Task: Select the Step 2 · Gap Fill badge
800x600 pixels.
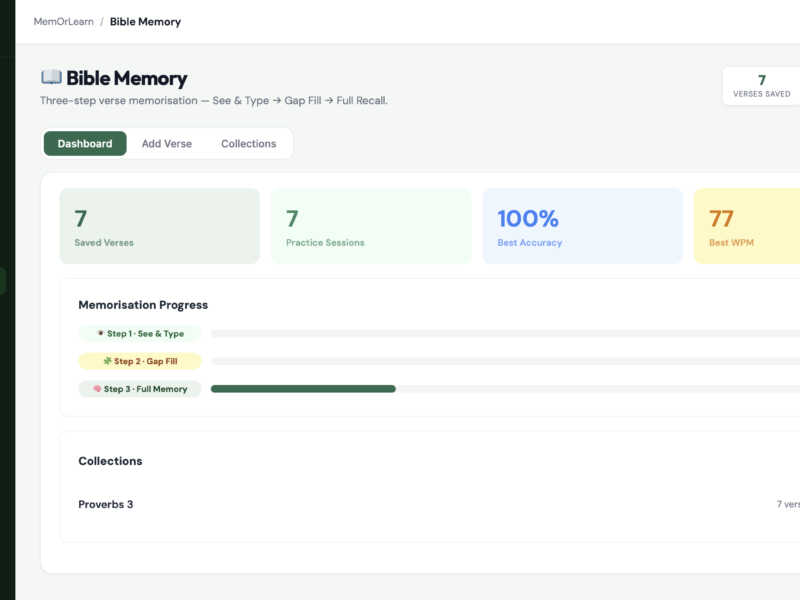Action: coord(140,361)
